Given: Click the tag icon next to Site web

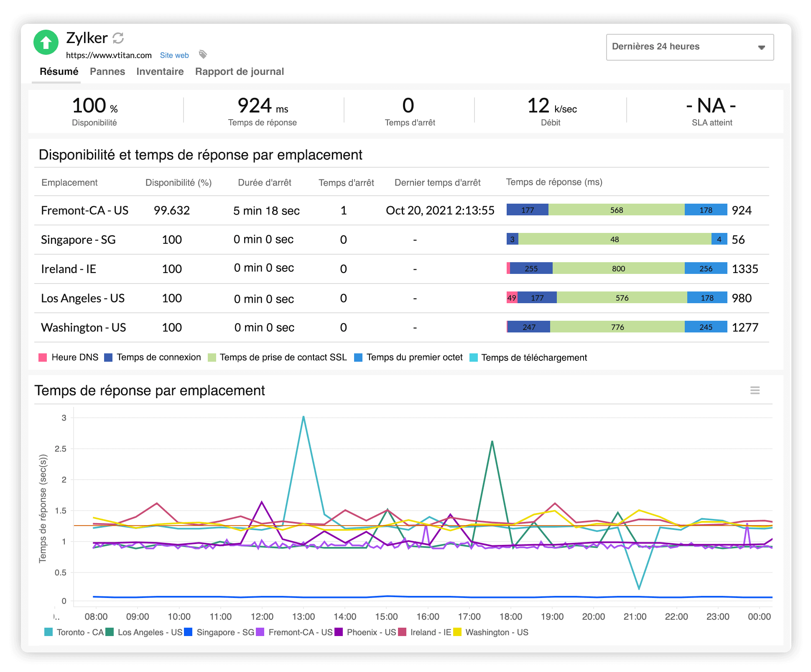Looking at the screenshot, I should 203,54.
